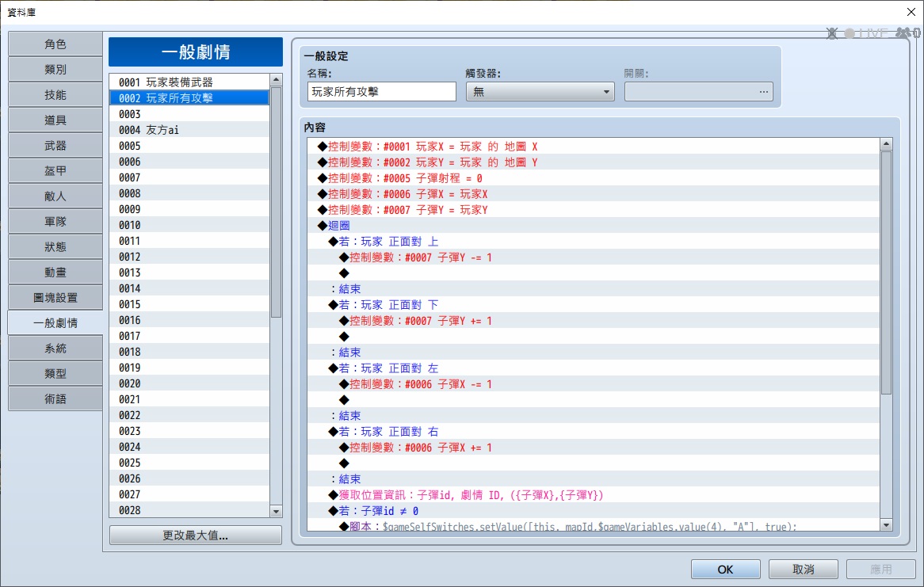Select command #0007 子彈Y = 玩家Y

point(594,210)
